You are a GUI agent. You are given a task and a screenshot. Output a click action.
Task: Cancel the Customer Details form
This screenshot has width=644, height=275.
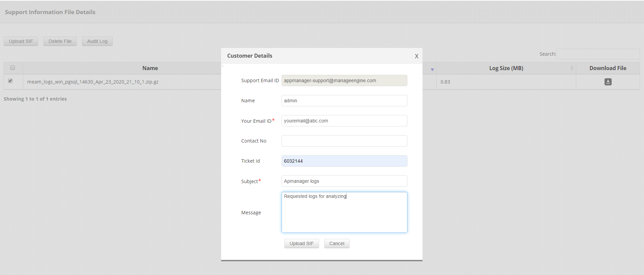(x=337, y=243)
